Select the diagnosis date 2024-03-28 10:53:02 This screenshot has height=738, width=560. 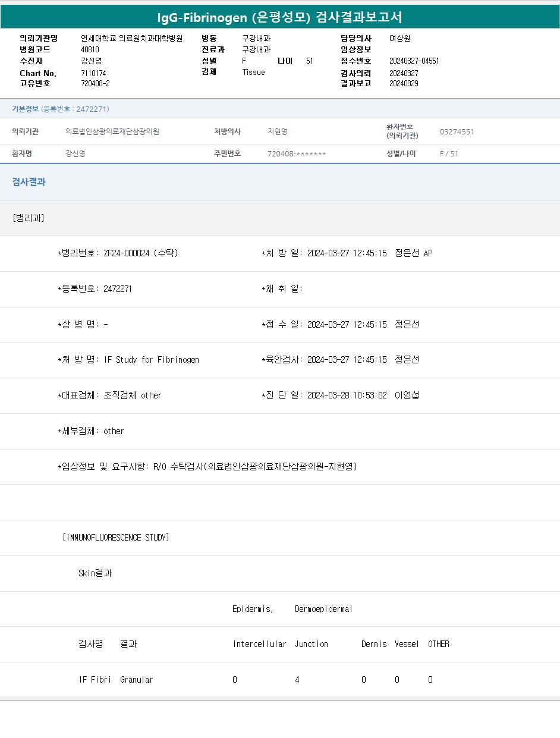(x=347, y=395)
